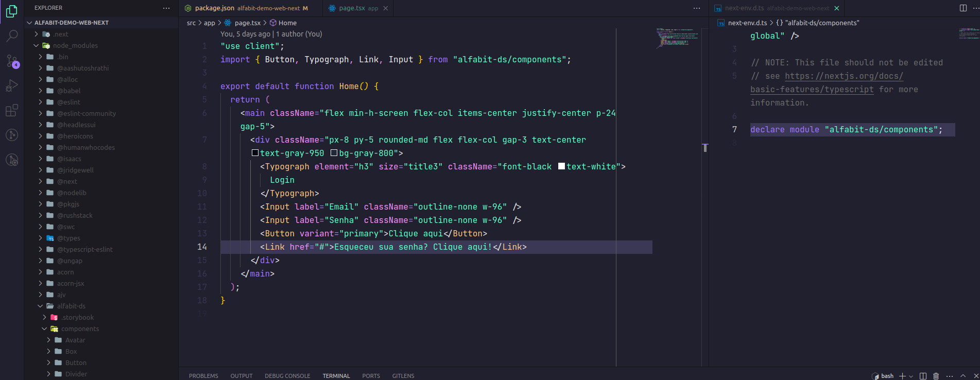Open the TERMINAL panel tab
Image resolution: width=980 pixels, height=380 pixels.
tap(336, 376)
